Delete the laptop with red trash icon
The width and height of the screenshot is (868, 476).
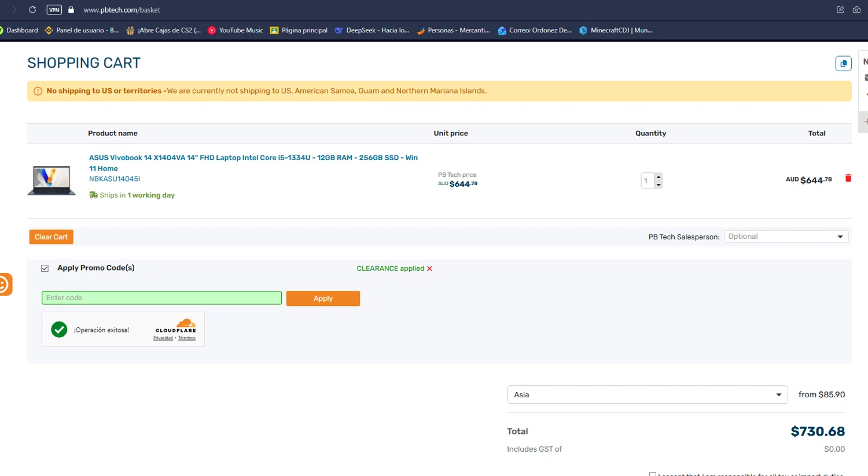tap(848, 178)
